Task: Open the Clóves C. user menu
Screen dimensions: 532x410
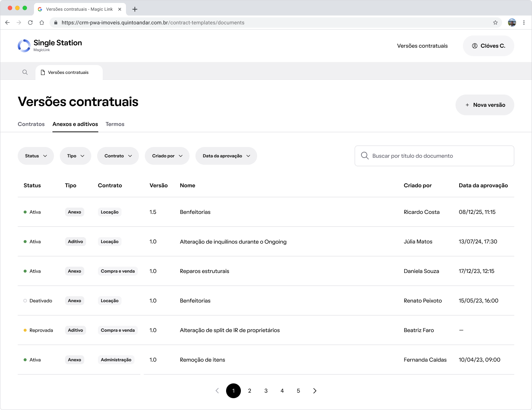Action: 488,46
